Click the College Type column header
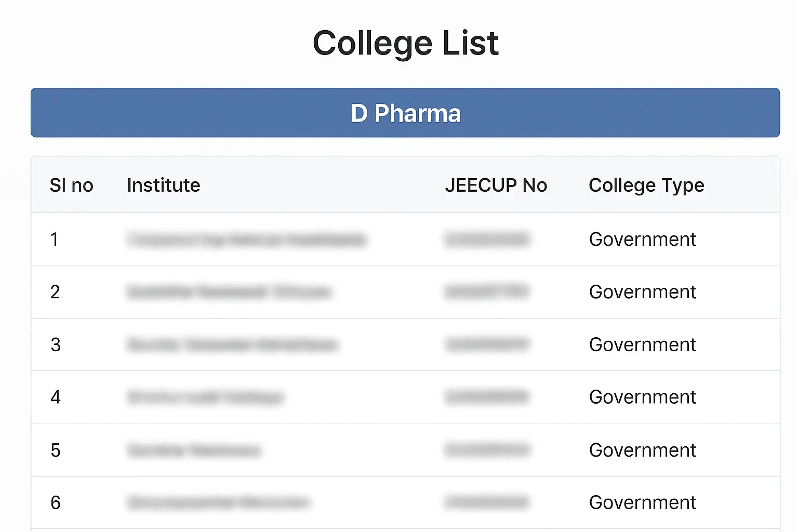The height and width of the screenshot is (532, 798). point(646,185)
